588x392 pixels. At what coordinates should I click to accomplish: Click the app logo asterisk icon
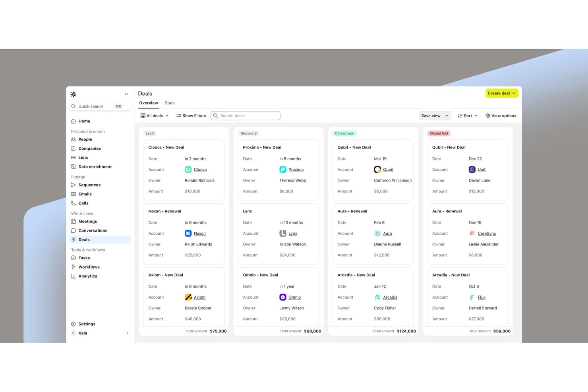pyautogui.click(x=73, y=94)
